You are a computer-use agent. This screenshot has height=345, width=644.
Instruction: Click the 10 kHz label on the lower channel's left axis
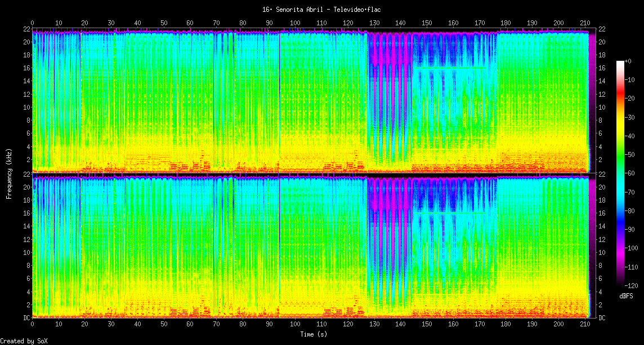pos(26,253)
